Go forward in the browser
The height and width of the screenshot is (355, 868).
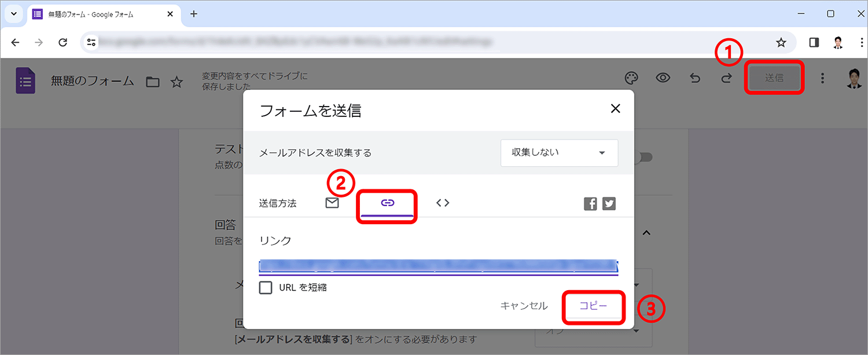pos(39,42)
